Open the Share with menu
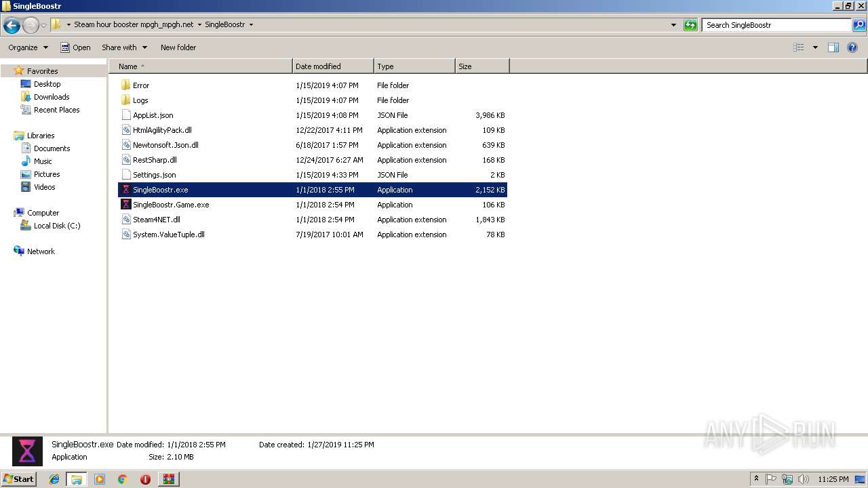The height and width of the screenshot is (488, 868). click(124, 47)
